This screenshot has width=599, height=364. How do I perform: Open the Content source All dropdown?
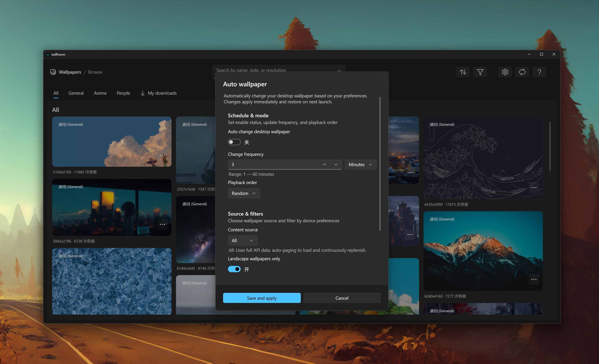point(243,240)
